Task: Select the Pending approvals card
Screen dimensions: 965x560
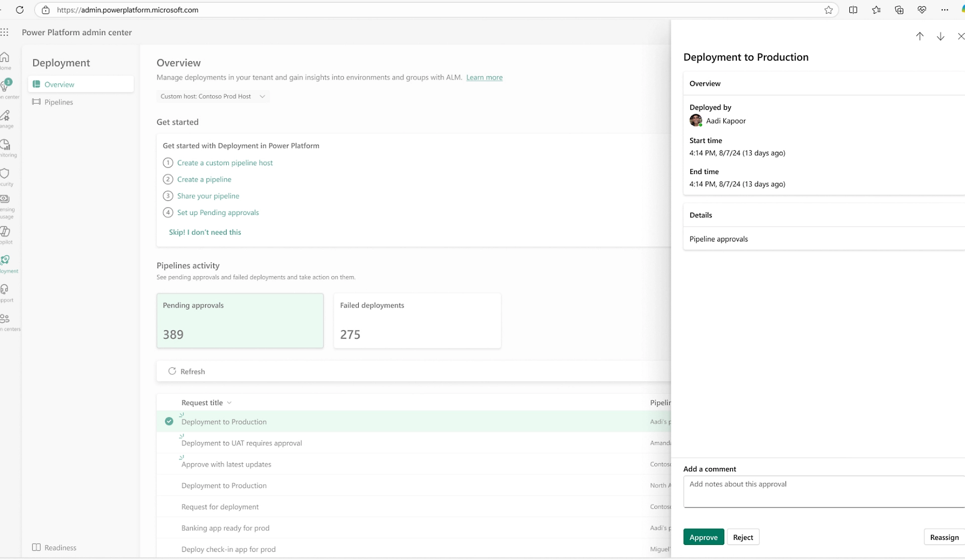Action: [x=240, y=320]
